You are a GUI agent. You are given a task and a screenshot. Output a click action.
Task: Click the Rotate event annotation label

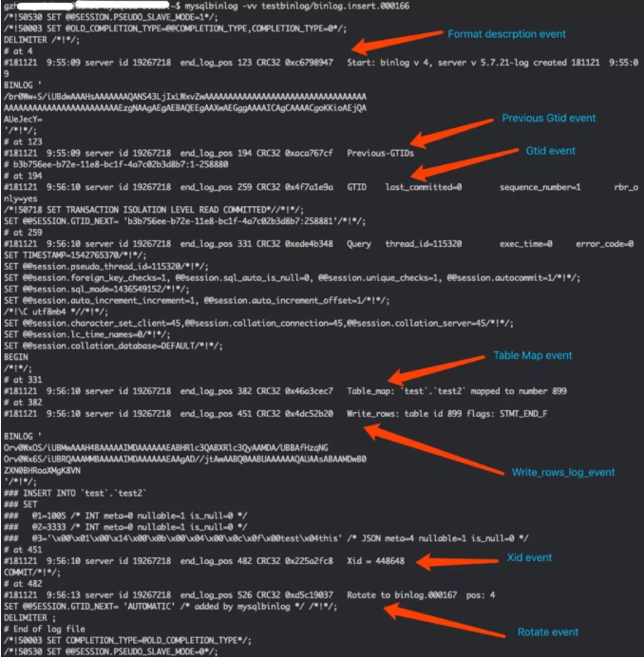coord(547,632)
